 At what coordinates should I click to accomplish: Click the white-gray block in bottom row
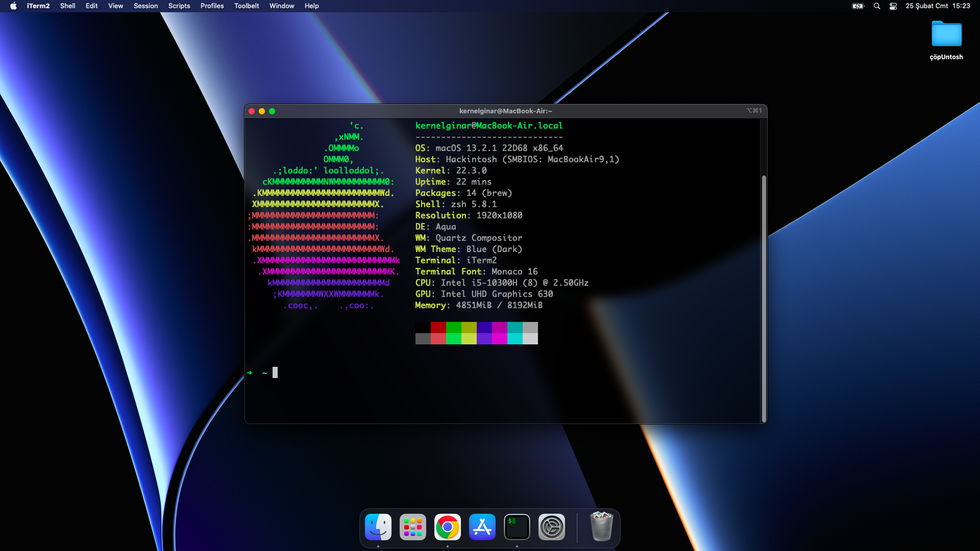coord(530,339)
